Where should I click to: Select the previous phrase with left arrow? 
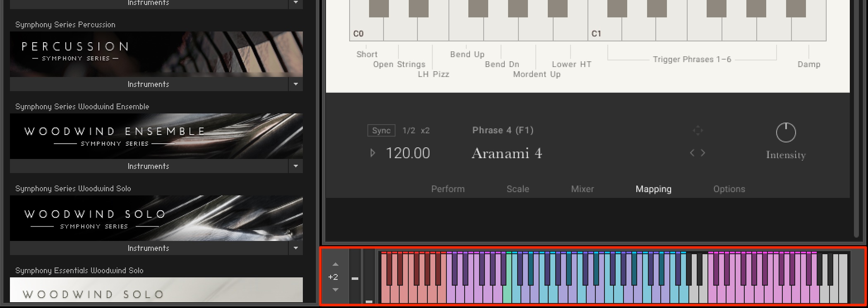692,153
